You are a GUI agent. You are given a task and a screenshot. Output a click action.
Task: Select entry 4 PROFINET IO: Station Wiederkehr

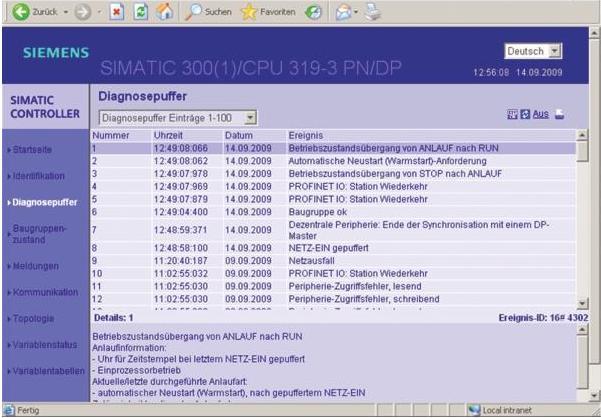(333, 187)
